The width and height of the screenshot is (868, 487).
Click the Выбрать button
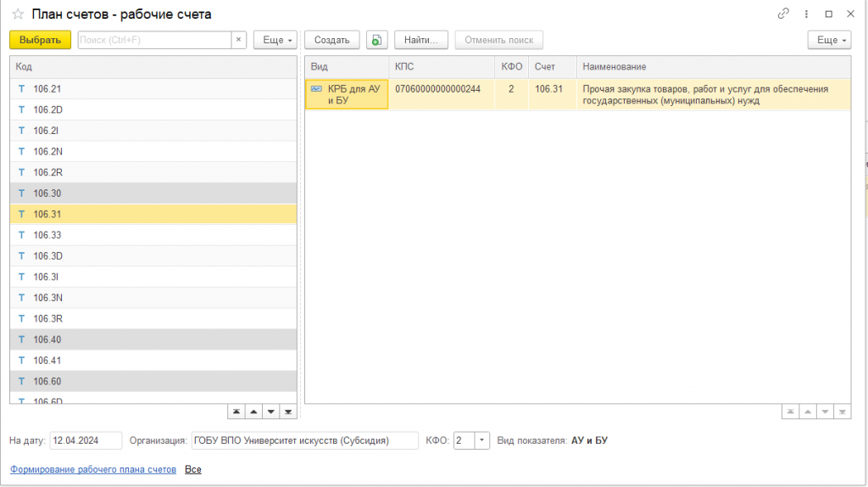pos(40,40)
